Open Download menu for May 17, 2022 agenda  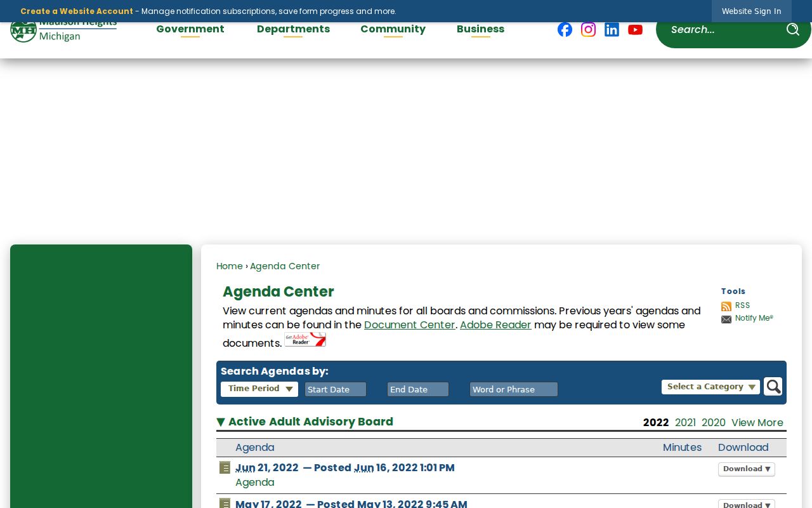747,504
